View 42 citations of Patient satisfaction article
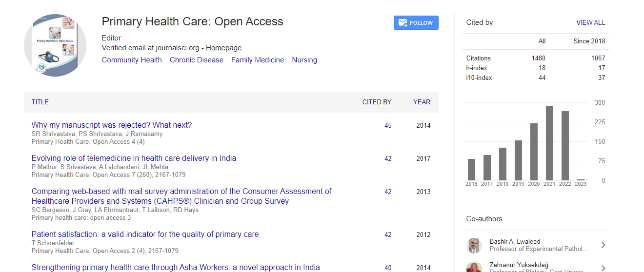Viewport: 644px width, 272px height. click(388, 234)
